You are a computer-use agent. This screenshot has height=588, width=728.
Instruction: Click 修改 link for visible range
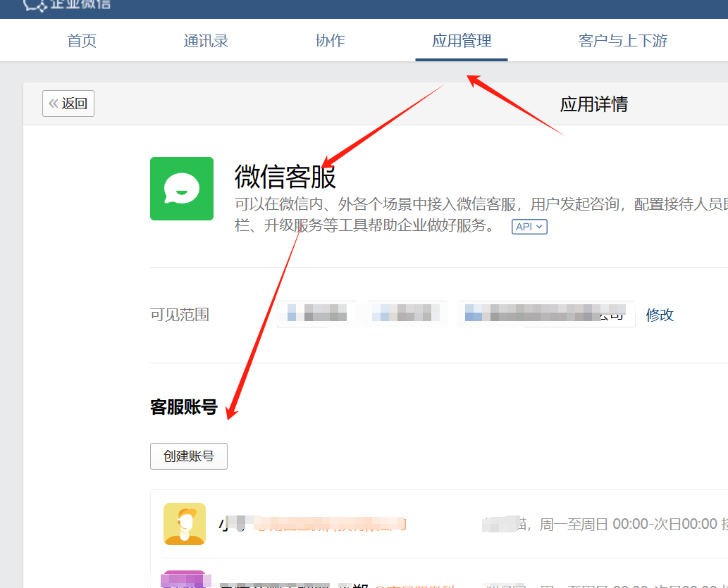pos(659,315)
